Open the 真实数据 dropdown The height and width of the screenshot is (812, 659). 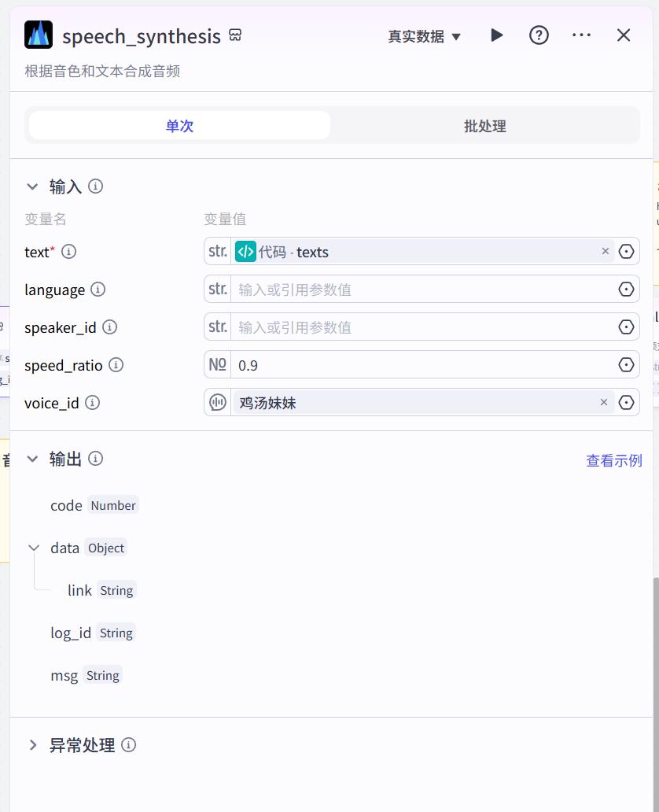(424, 36)
